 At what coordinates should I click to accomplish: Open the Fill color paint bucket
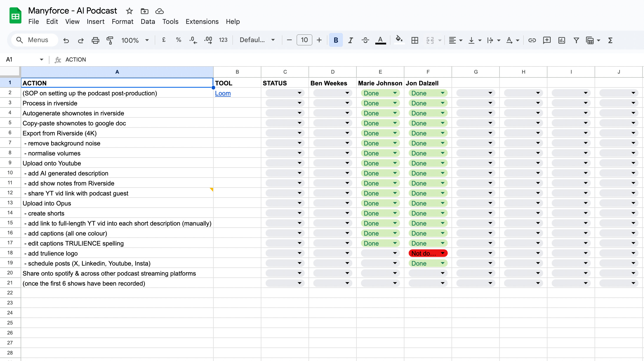399,40
